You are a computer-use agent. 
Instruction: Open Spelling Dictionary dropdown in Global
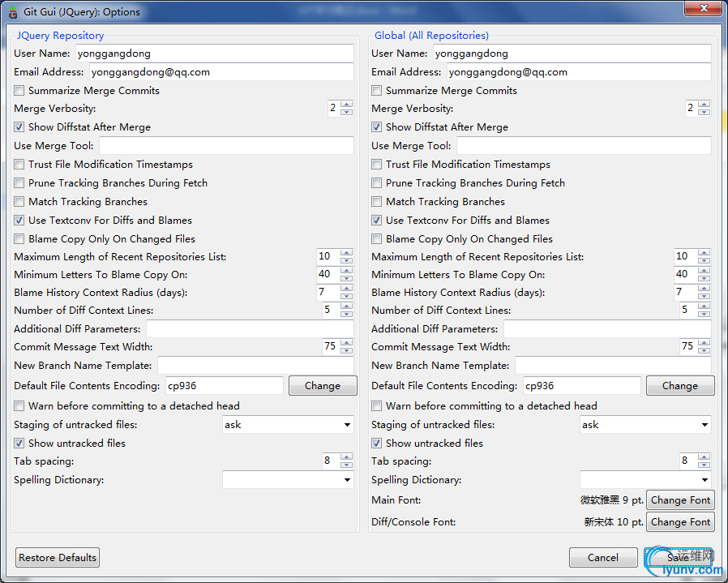tap(645, 480)
